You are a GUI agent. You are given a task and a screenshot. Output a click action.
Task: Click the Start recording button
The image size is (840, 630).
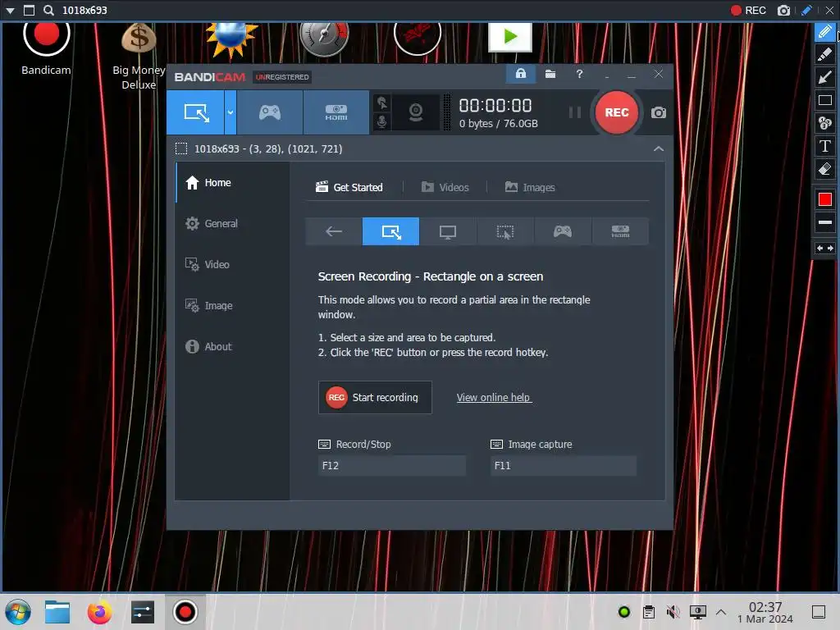(x=375, y=398)
